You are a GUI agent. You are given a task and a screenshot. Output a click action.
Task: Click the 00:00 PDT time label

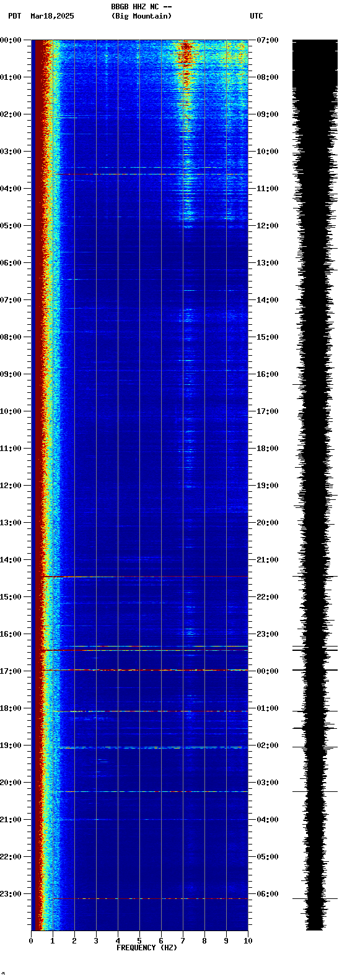11,40
